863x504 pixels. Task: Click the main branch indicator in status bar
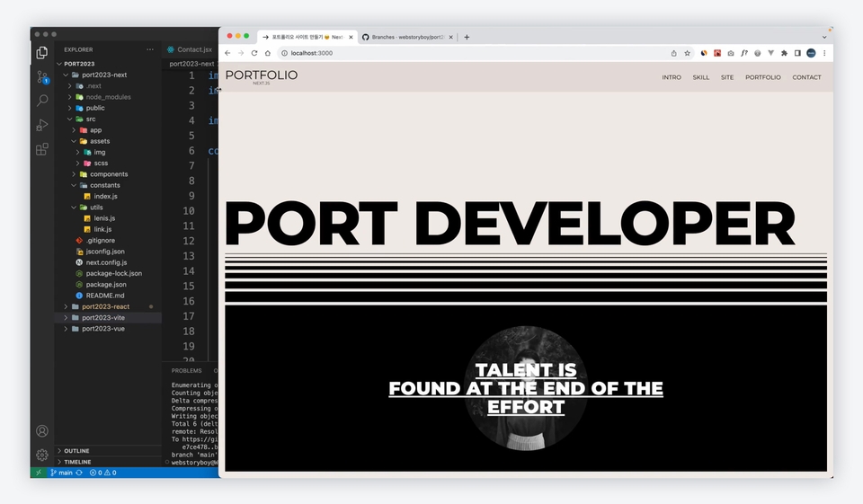62,473
